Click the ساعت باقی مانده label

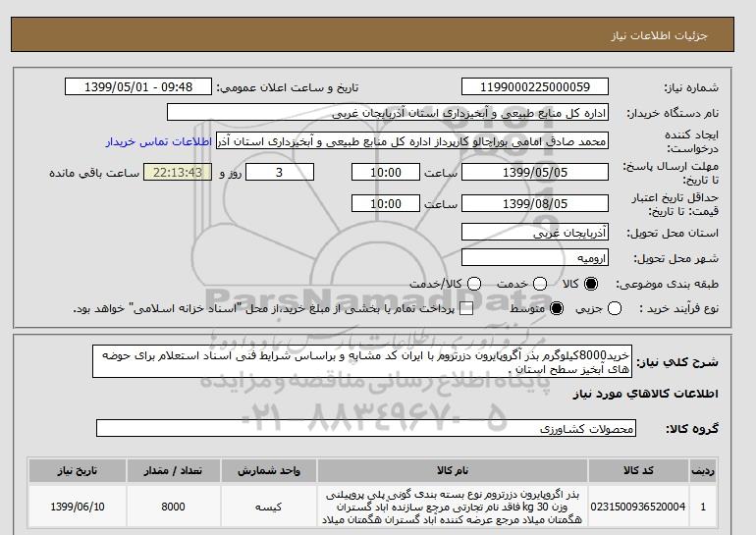pos(94,173)
